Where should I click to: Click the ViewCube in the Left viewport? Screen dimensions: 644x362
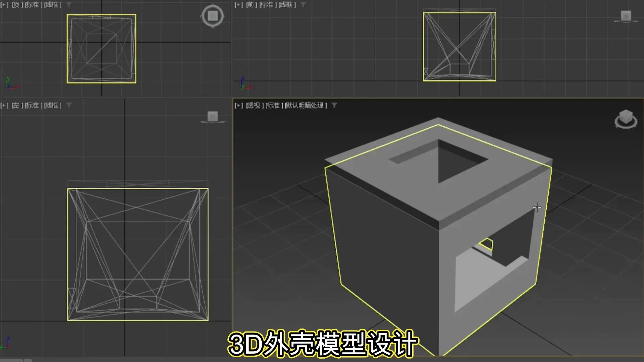click(x=213, y=117)
